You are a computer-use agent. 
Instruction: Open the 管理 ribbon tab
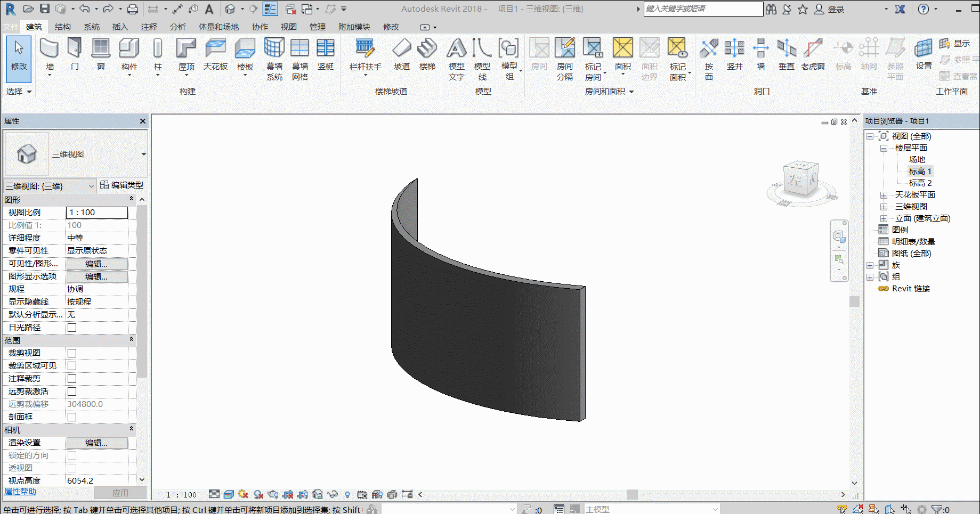pos(318,27)
